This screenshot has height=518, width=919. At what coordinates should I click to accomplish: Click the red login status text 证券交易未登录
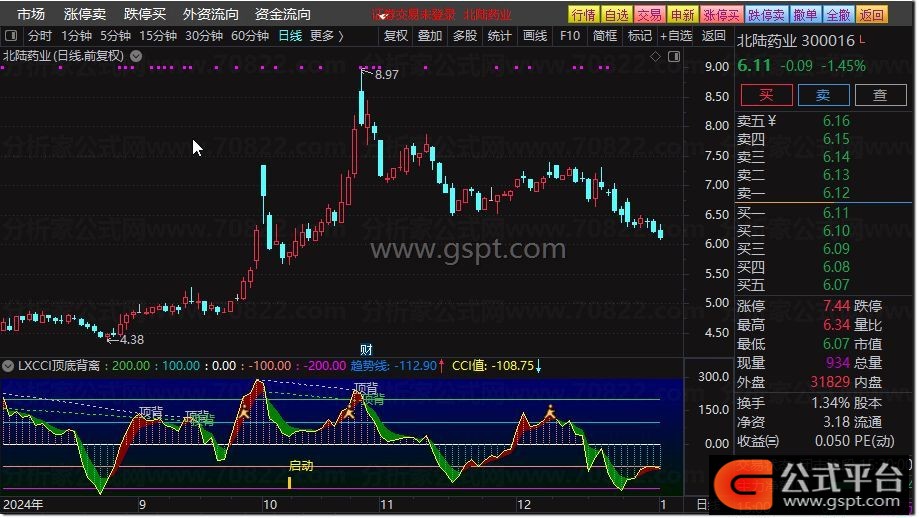pos(413,15)
